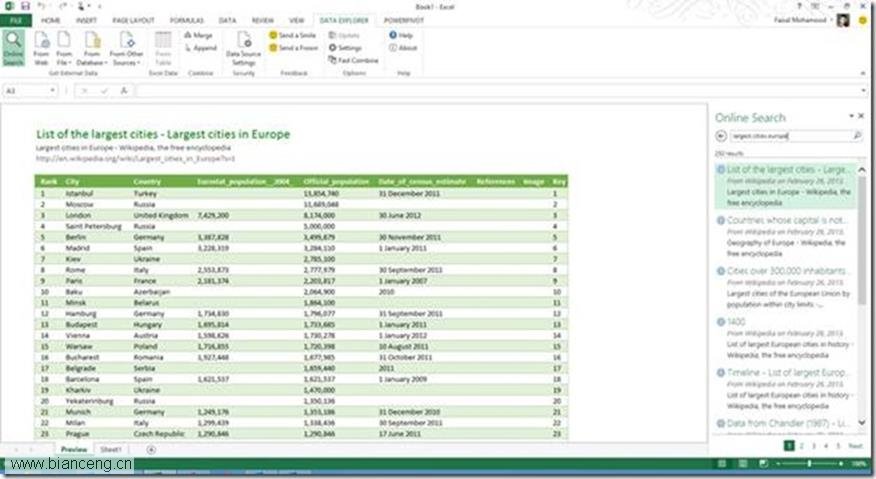Click About in the Help group
The image size is (876, 479).
click(403, 48)
